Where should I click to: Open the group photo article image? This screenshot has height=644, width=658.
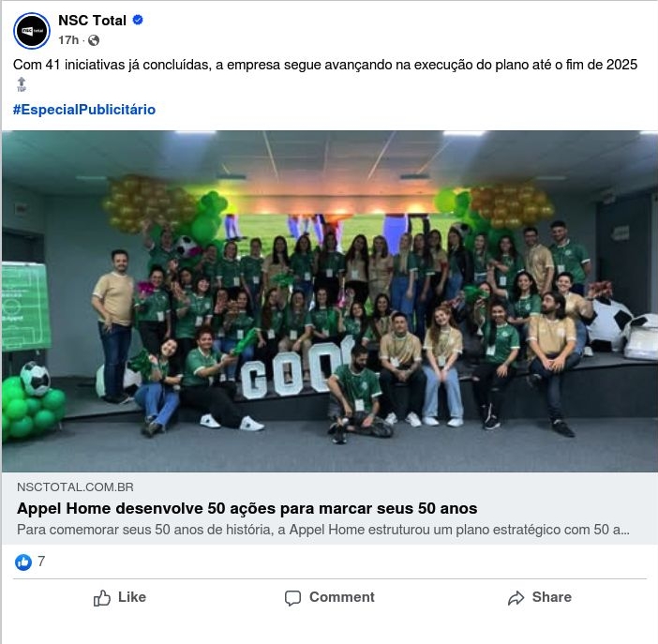click(x=329, y=301)
